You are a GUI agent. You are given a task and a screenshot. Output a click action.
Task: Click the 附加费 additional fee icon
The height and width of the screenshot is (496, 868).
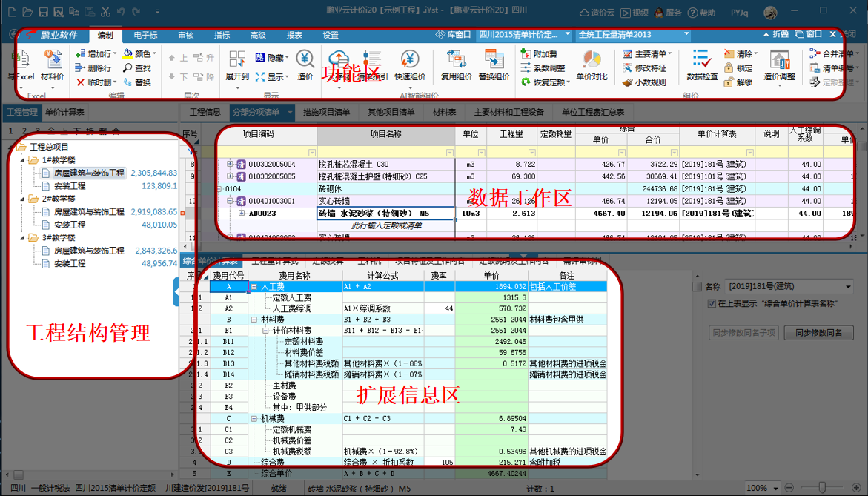click(526, 53)
